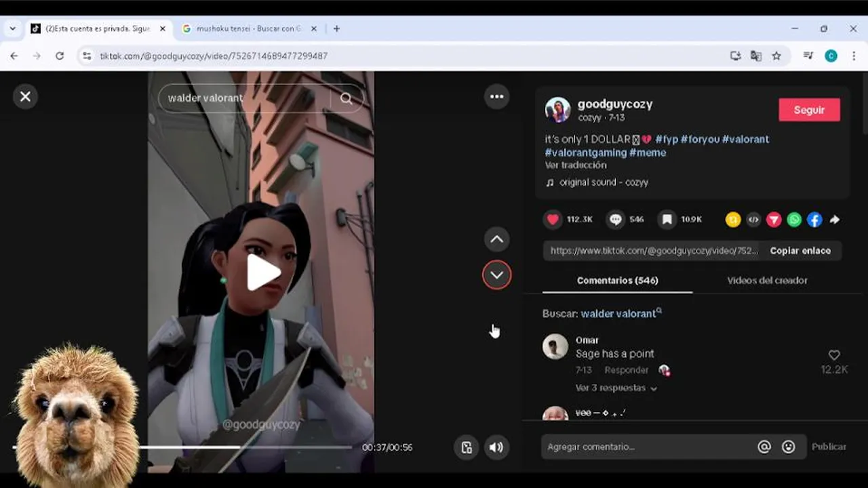868x488 pixels.
Task: Click the yellow repost icon
Action: (x=733, y=220)
